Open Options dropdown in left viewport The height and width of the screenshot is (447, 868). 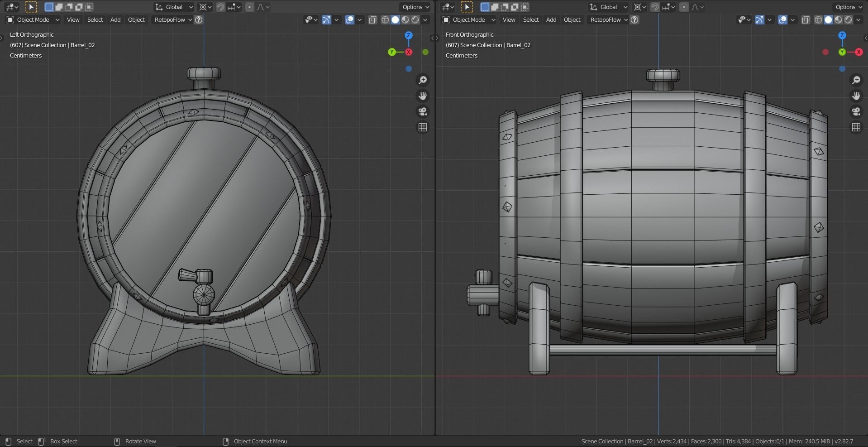tap(415, 7)
